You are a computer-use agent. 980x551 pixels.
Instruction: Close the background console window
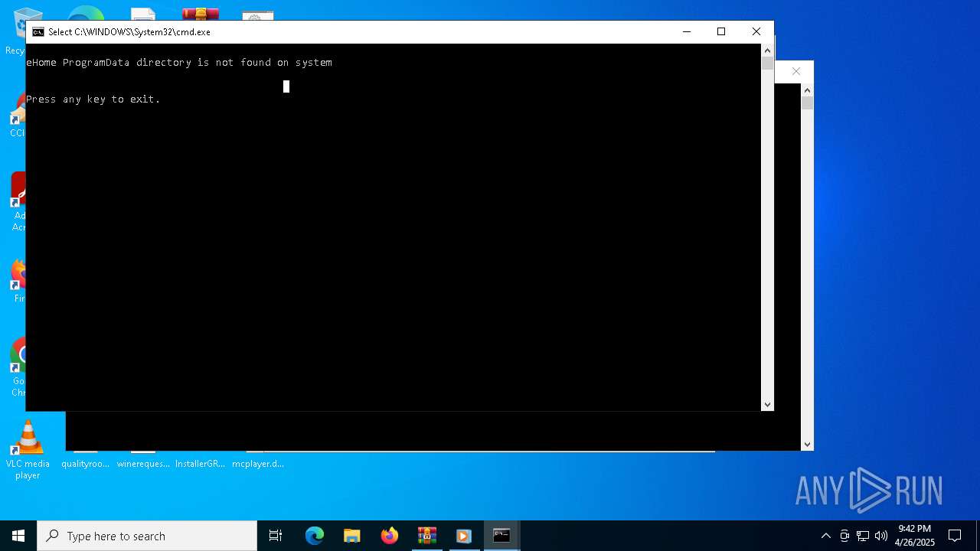point(795,71)
